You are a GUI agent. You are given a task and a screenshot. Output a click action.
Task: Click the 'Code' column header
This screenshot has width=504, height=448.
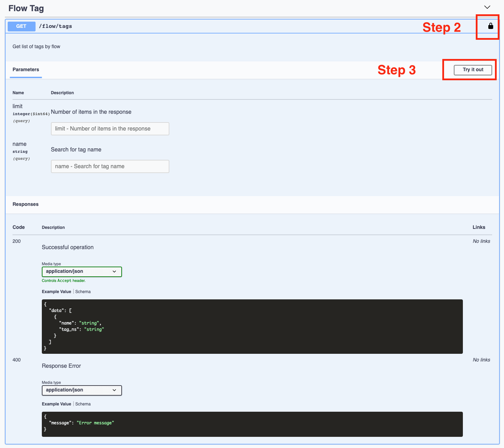(18, 227)
